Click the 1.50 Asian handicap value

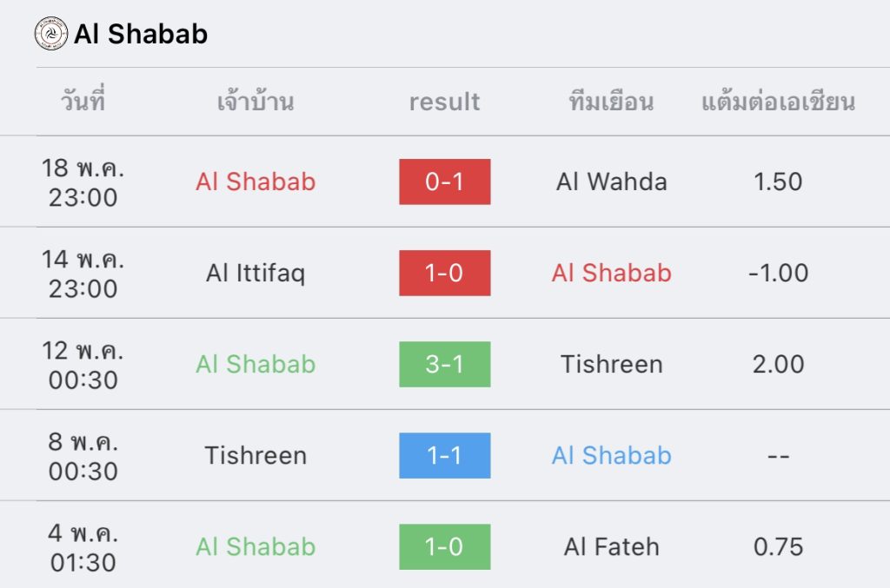tap(778, 182)
